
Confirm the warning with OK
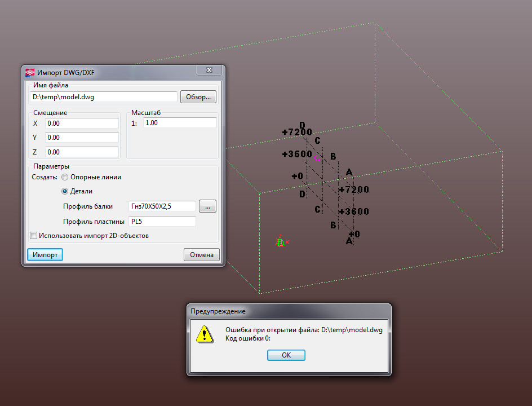click(x=286, y=355)
